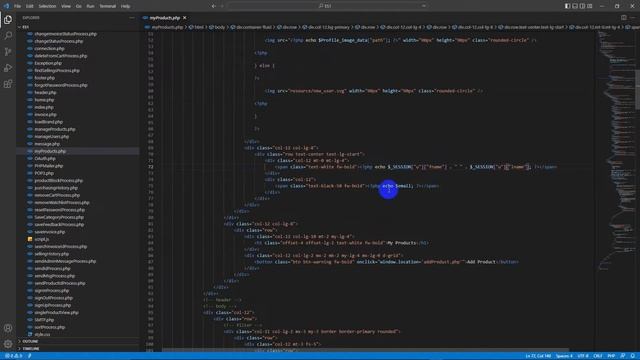Open the Terminal menu
This screenshot has height=360, width=640.
[x=108, y=6]
